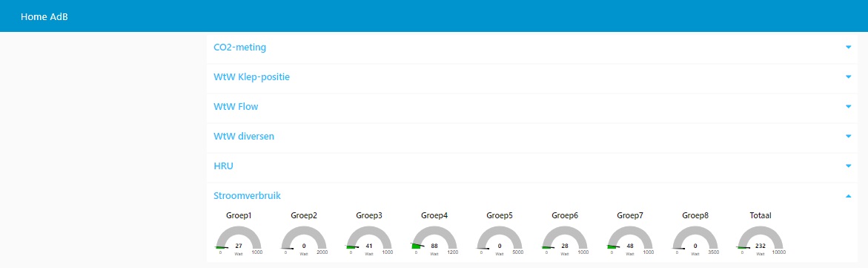Click the Home AdB title

pyautogui.click(x=44, y=16)
